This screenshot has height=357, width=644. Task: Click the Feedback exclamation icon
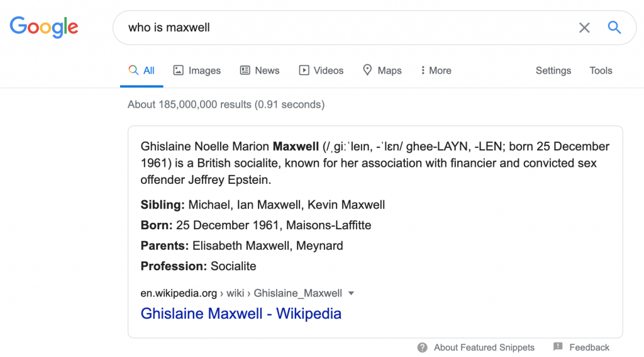coord(558,347)
